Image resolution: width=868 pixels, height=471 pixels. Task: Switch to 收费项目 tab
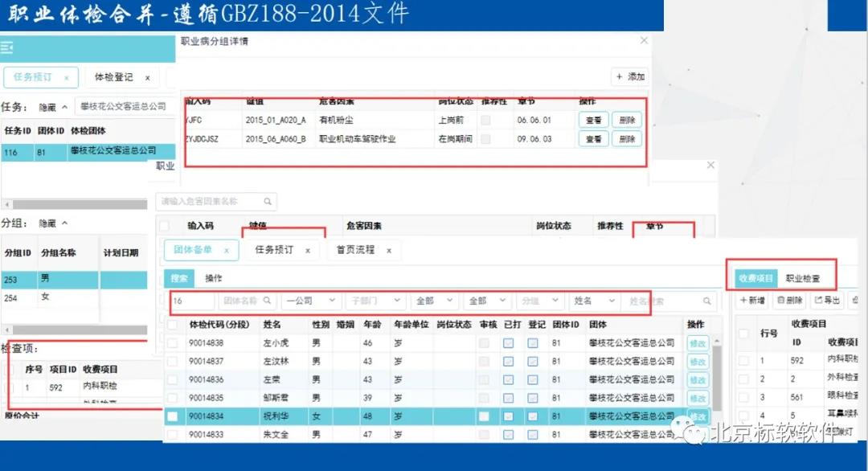(x=755, y=278)
